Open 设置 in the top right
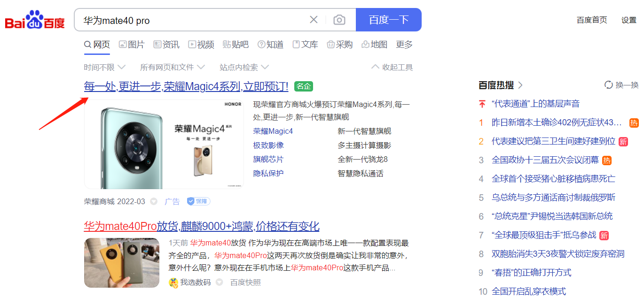Image resolution: width=644 pixels, height=298 pixels. pyautogui.click(x=628, y=20)
